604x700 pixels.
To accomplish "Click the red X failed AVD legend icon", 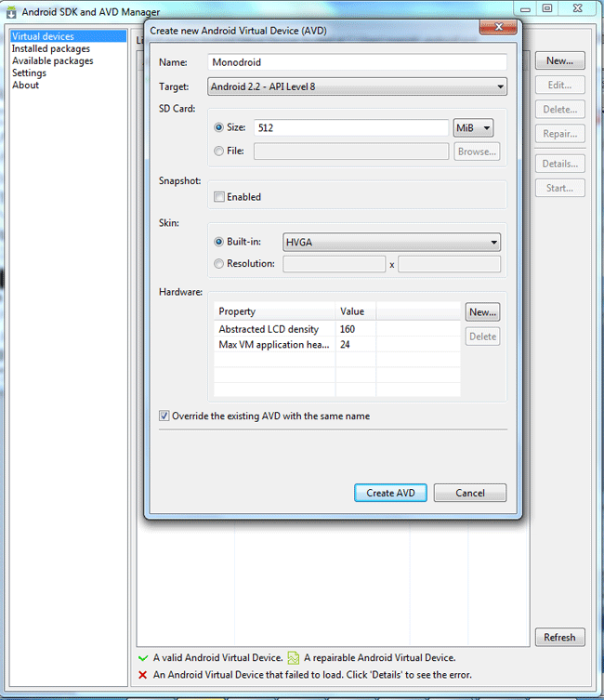I will (143, 675).
